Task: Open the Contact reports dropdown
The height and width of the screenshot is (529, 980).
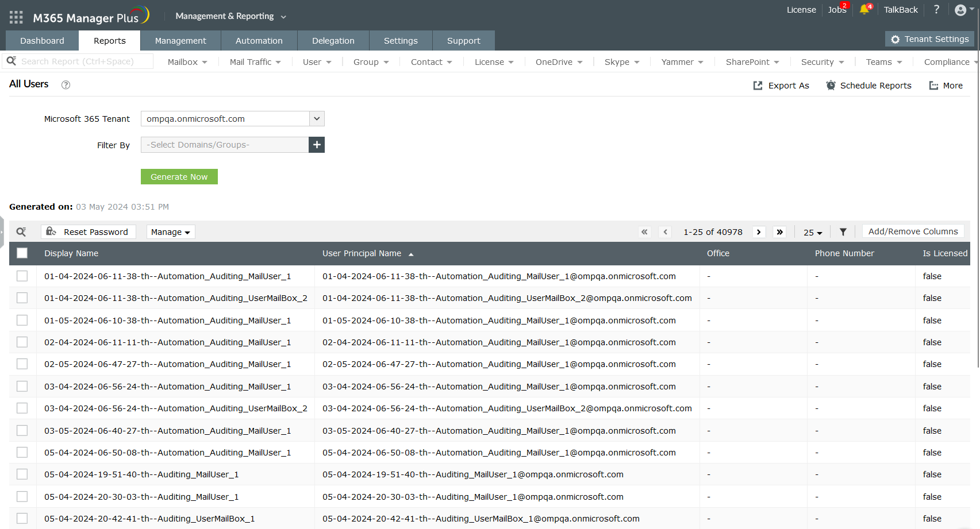Action: (432, 62)
